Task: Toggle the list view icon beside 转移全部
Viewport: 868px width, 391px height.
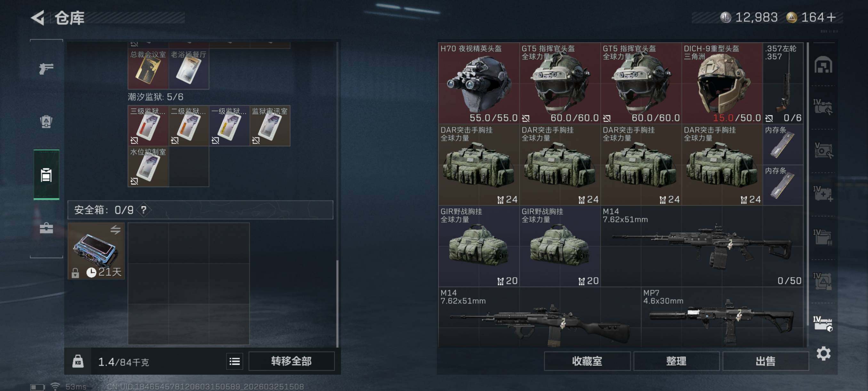Action: pos(235,361)
